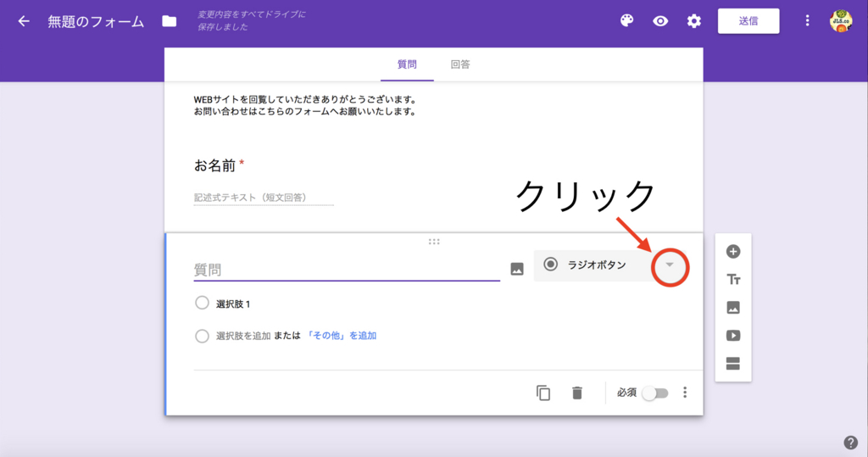Viewport: 868px width, 457px height.
Task: Duplicate the current question
Action: tap(543, 393)
